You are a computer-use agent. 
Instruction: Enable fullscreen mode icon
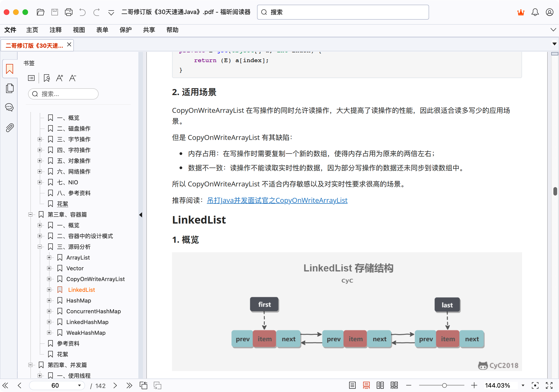click(549, 385)
